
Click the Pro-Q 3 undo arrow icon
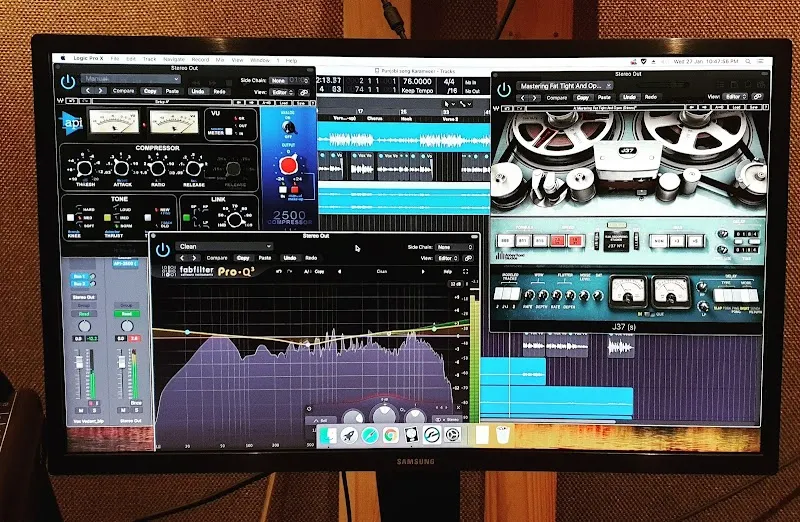279,271
